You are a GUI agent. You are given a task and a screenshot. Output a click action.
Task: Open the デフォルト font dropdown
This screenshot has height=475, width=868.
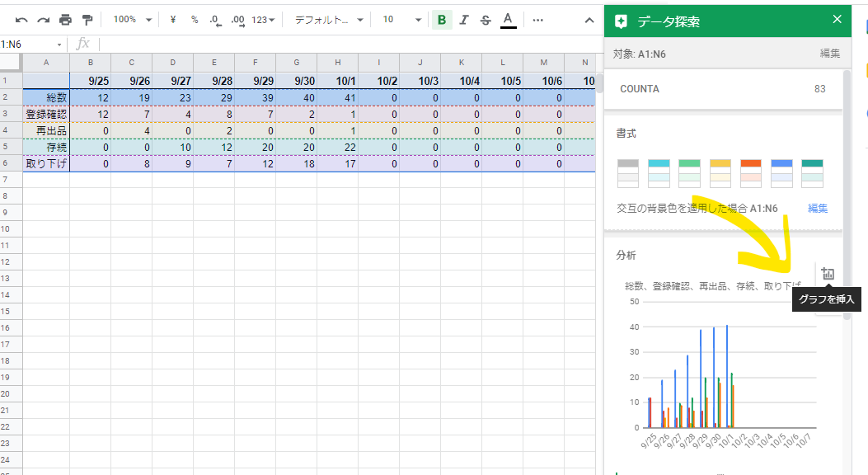(328, 20)
